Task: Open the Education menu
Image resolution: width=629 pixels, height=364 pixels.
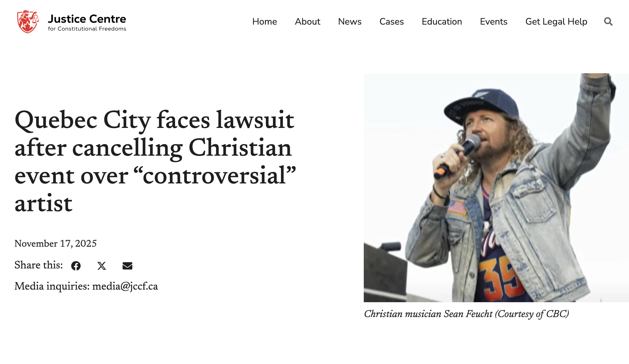Action: click(442, 21)
